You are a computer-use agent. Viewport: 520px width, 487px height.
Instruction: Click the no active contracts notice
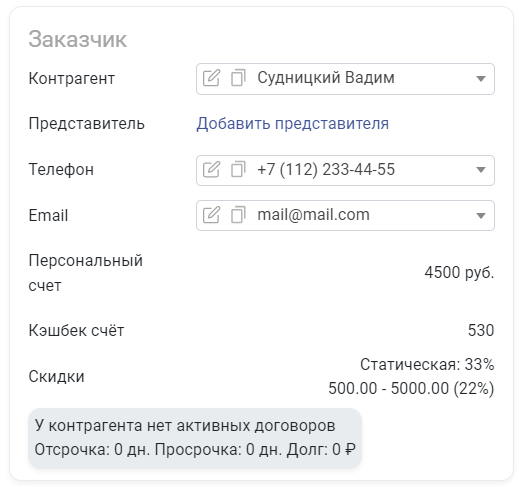click(x=185, y=426)
